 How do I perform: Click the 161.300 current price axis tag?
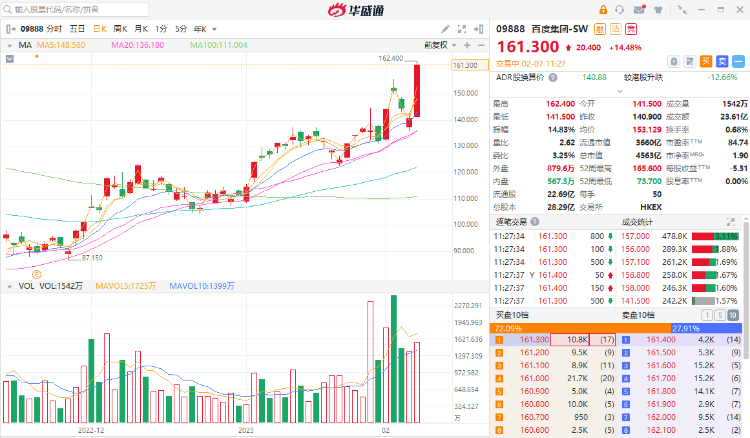click(470, 65)
